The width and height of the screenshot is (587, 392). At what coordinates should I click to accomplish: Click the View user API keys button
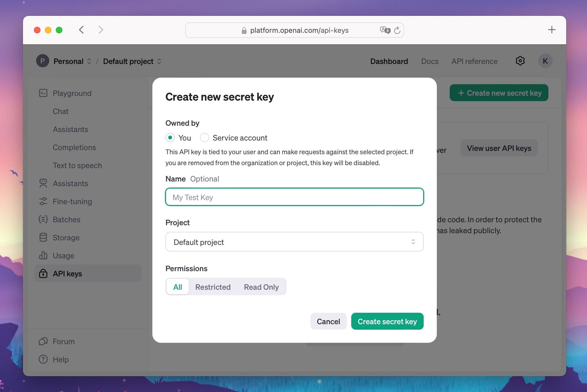(499, 148)
